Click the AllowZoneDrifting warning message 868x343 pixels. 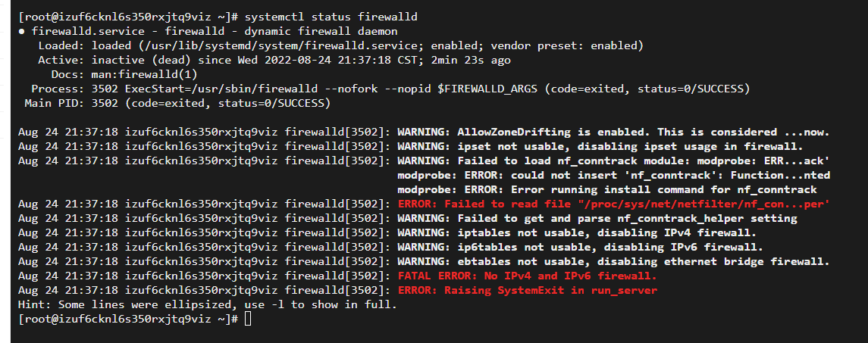tap(613, 133)
